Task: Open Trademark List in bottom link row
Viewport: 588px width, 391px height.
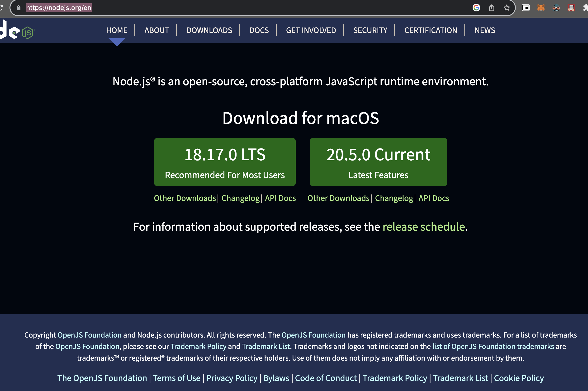Action: click(460, 378)
